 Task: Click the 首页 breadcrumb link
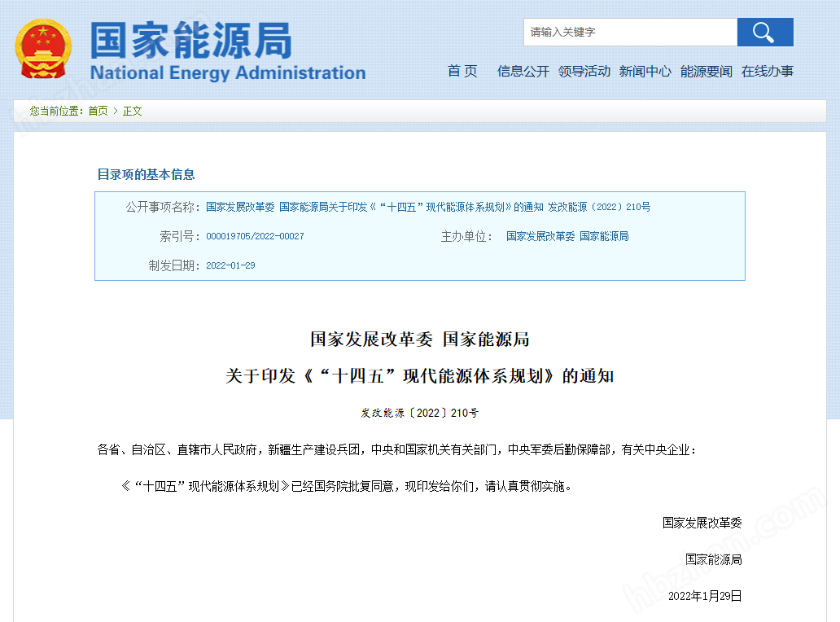(98, 111)
